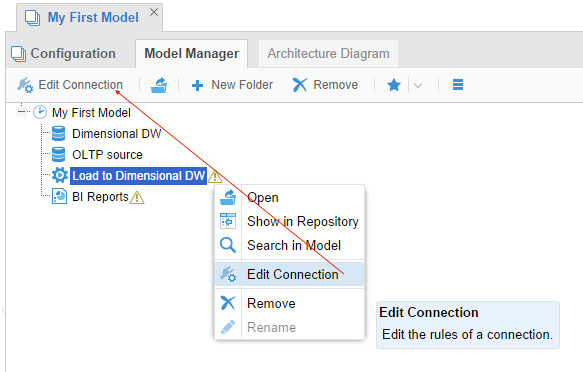Viewport: 583px width, 372px height.
Task: Click the Configuration tab stacked-pages icon
Action: [x=19, y=54]
